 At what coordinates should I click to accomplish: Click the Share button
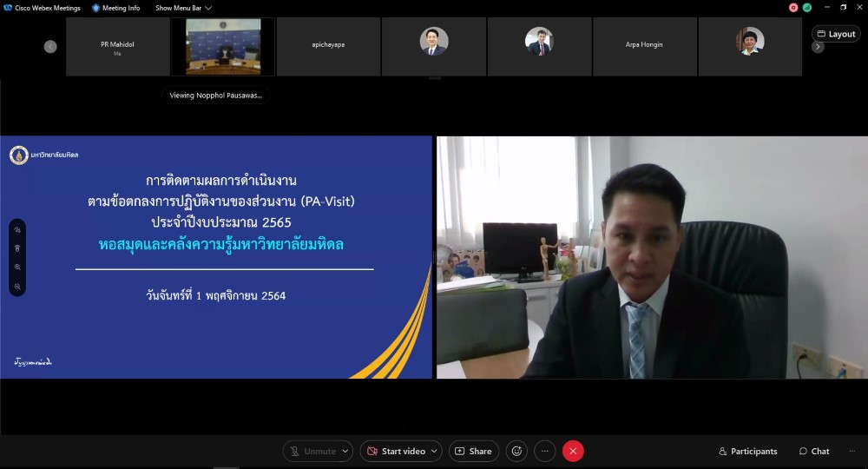pyautogui.click(x=474, y=451)
